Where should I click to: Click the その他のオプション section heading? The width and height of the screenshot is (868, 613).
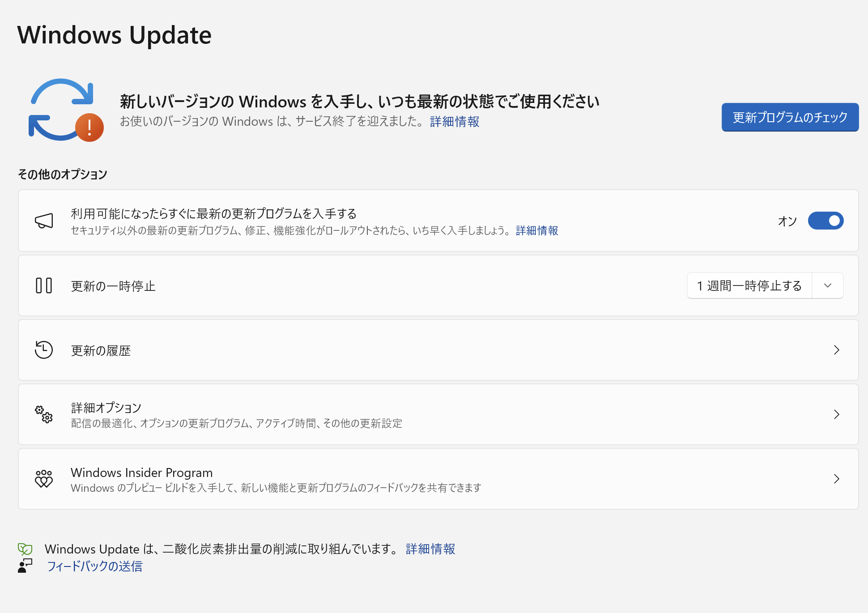click(63, 174)
